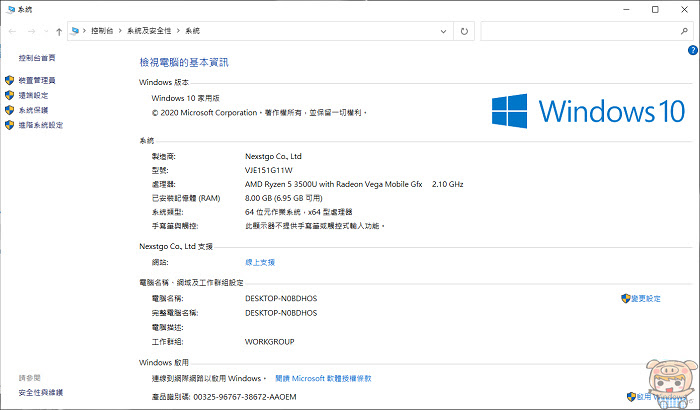
Task: Click 啟用 Windows activation link
Action: [x=662, y=396]
